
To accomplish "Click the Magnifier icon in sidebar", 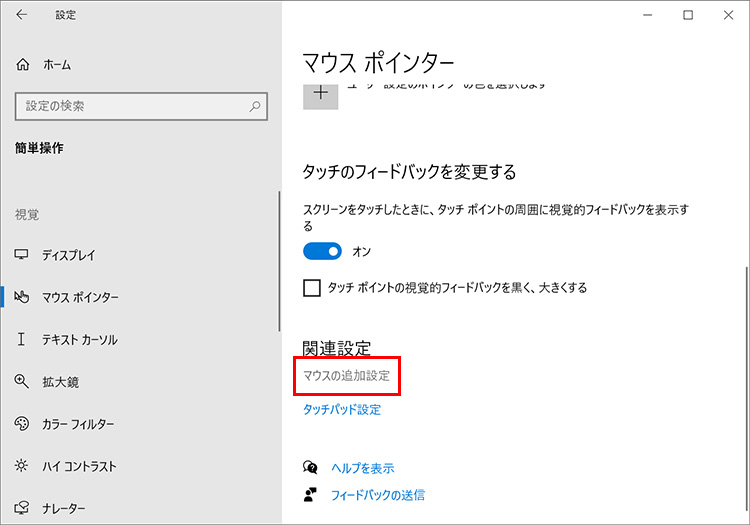I will [x=22, y=381].
